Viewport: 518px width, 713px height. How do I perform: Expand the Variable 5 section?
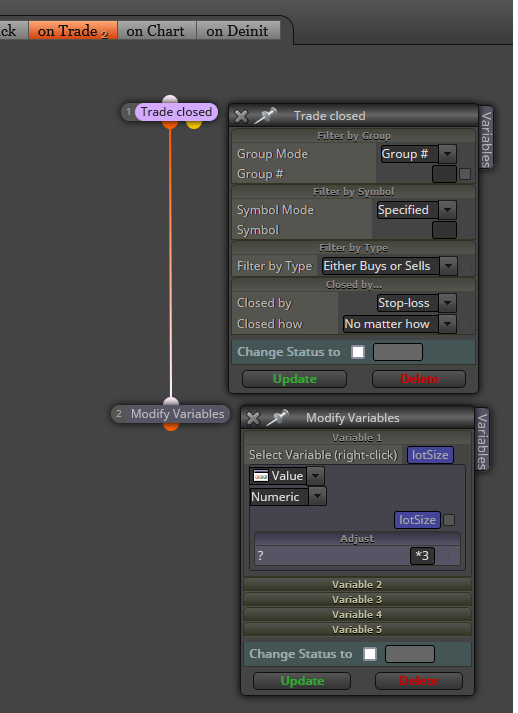(357, 629)
